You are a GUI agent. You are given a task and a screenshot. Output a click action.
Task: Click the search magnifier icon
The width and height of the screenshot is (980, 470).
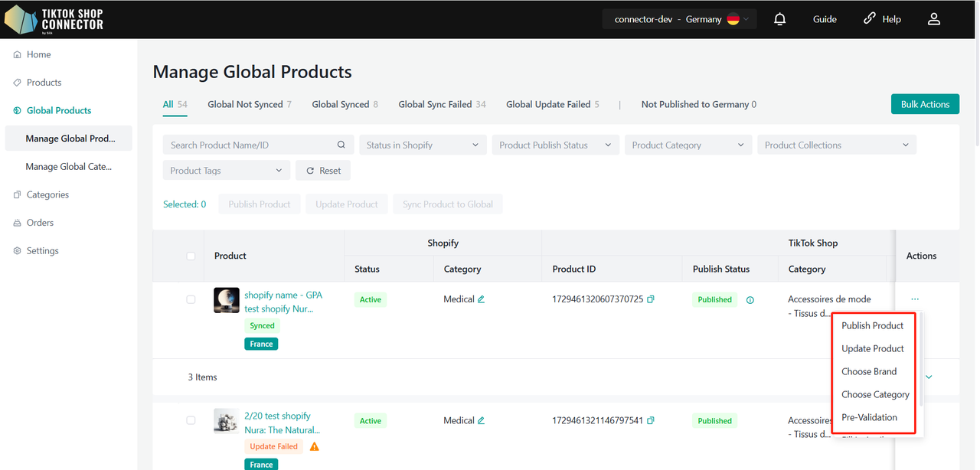[341, 145]
